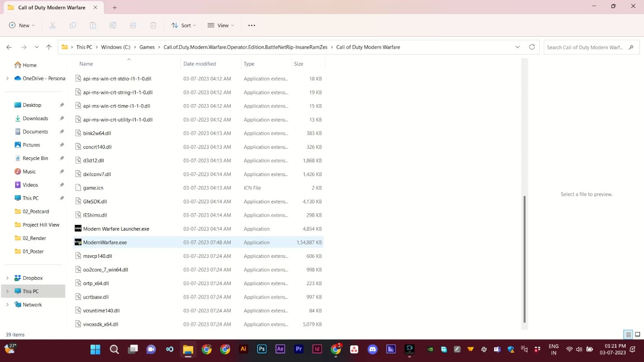The width and height of the screenshot is (644, 362).
Task: Click the file list vertical scrollbar
Action: click(525, 259)
